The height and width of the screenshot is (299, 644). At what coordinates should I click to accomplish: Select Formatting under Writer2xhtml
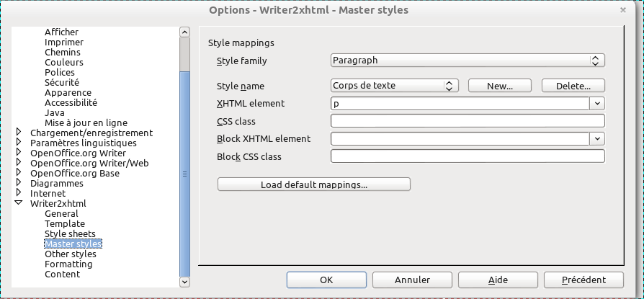68,264
